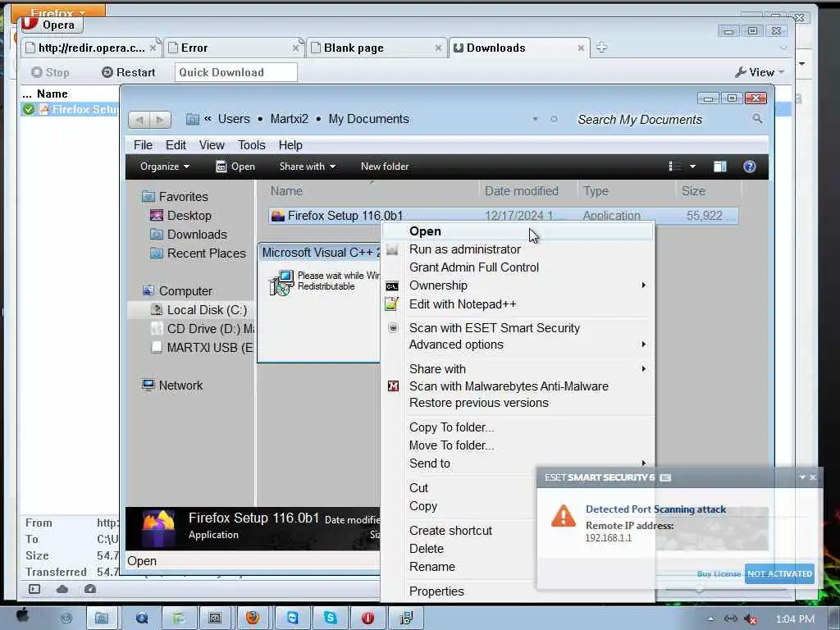Click Buy License link in ESET popup
The width and height of the screenshot is (840, 630).
(x=719, y=573)
